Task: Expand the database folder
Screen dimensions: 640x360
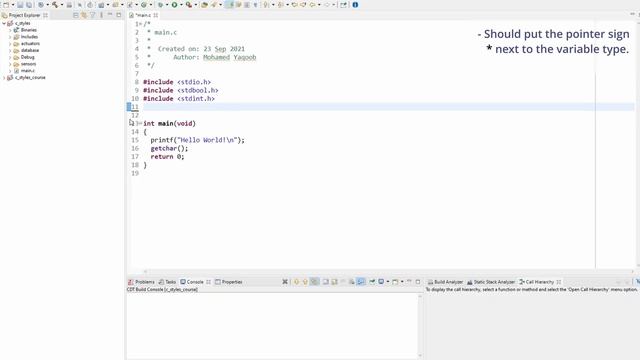Action: (10, 51)
